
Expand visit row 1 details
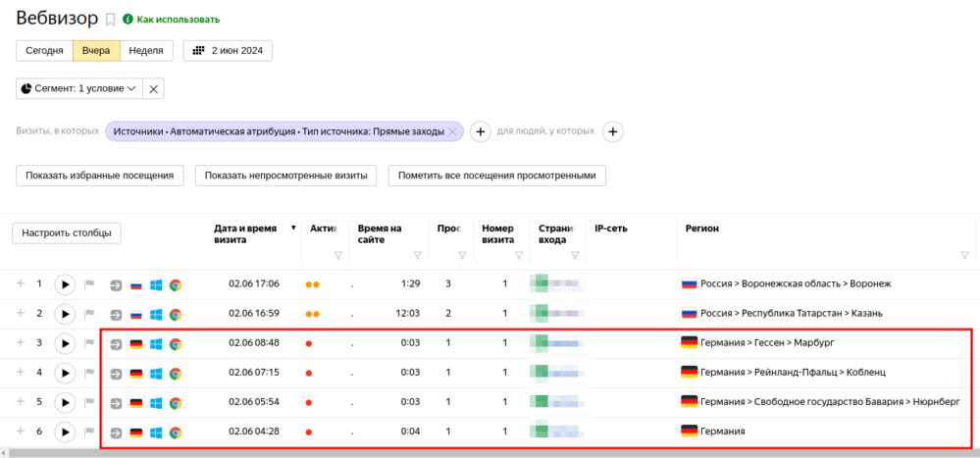(21, 283)
